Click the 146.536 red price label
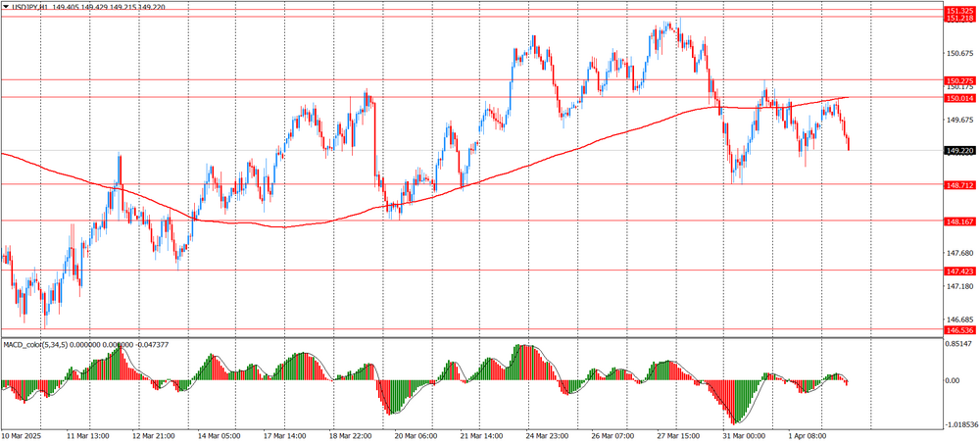Viewport: 980px width, 443px height. click(x=959, y=330)
